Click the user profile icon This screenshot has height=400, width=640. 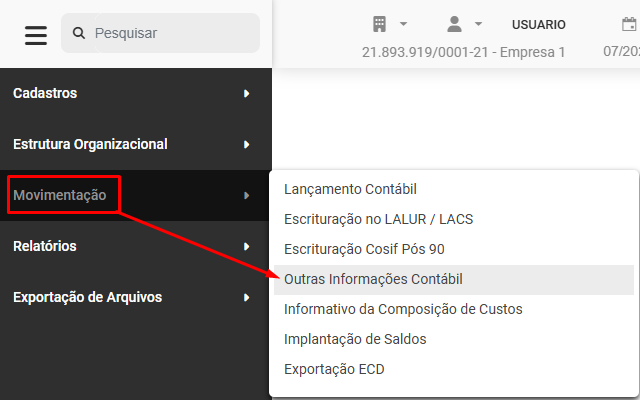click(453, 23)
